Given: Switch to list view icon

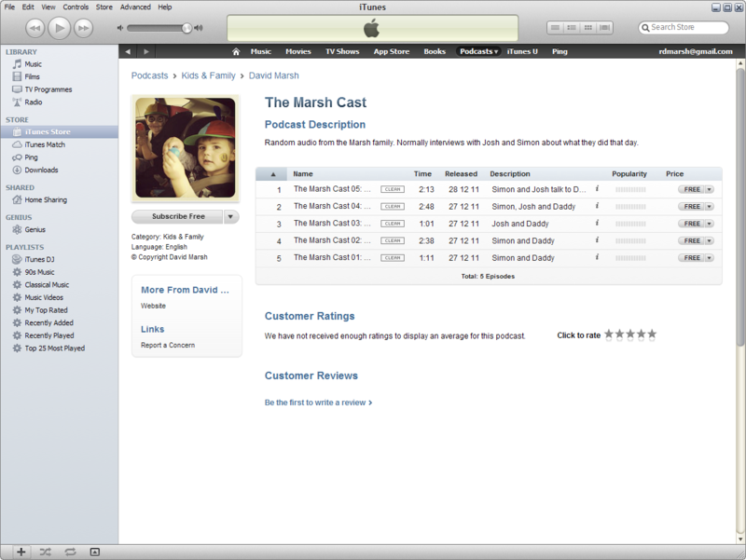Looking at the screenshot, I should (555, 28).
